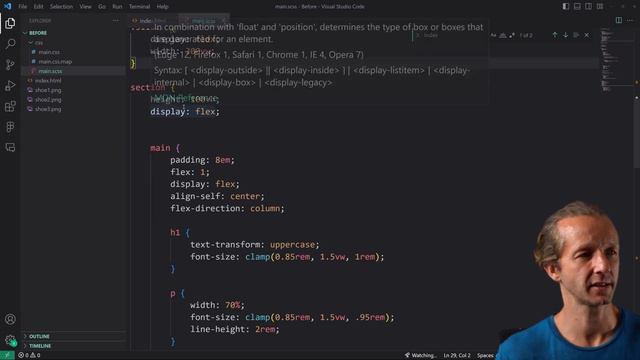
Task: Click 'padding: 8em;' line in main
Action: [x=202, y=160]
